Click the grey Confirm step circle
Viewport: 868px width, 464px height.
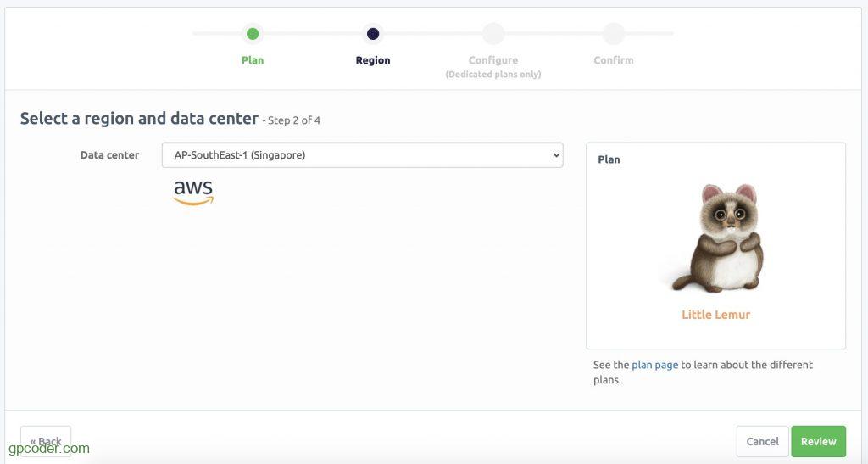point(614,34)
